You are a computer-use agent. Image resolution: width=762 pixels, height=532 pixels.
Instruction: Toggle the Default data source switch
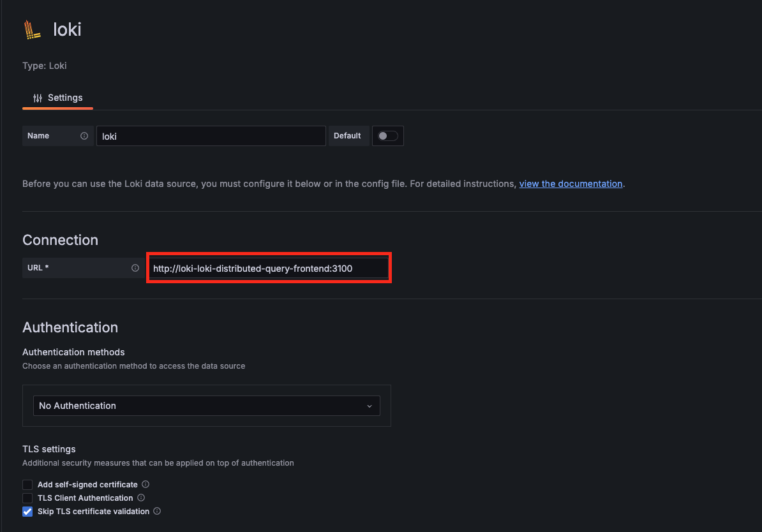click(388, 136)
